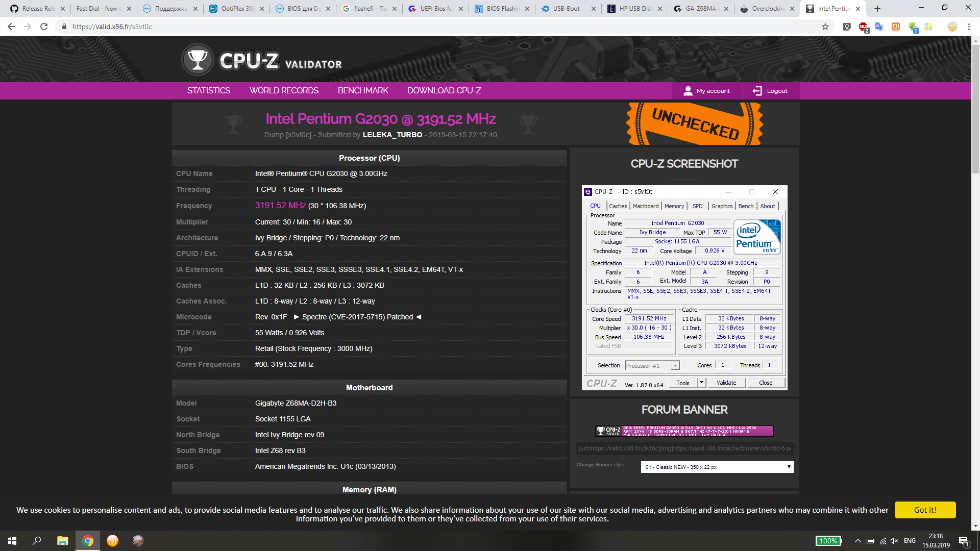Open a new browser tab
The height and width of the screenshot is (551, 980).
coord(877,9)
